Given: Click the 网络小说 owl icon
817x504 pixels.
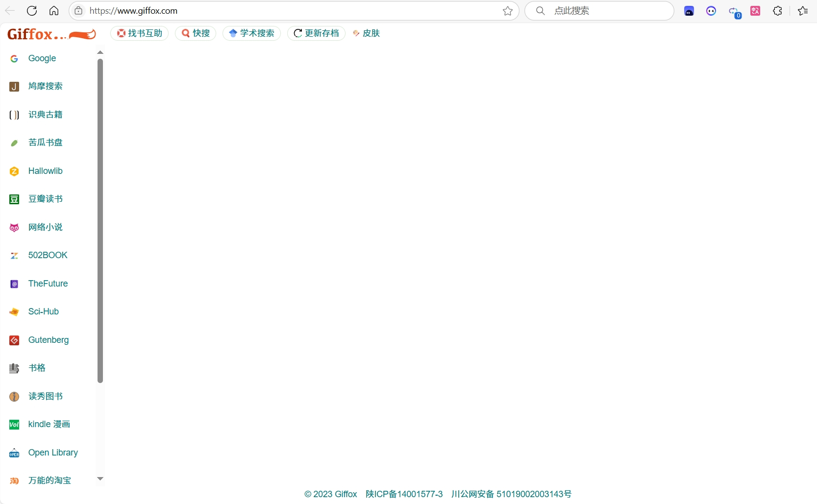Looking at the screenshot, I should pyautogui.click(x=14, y=228).
